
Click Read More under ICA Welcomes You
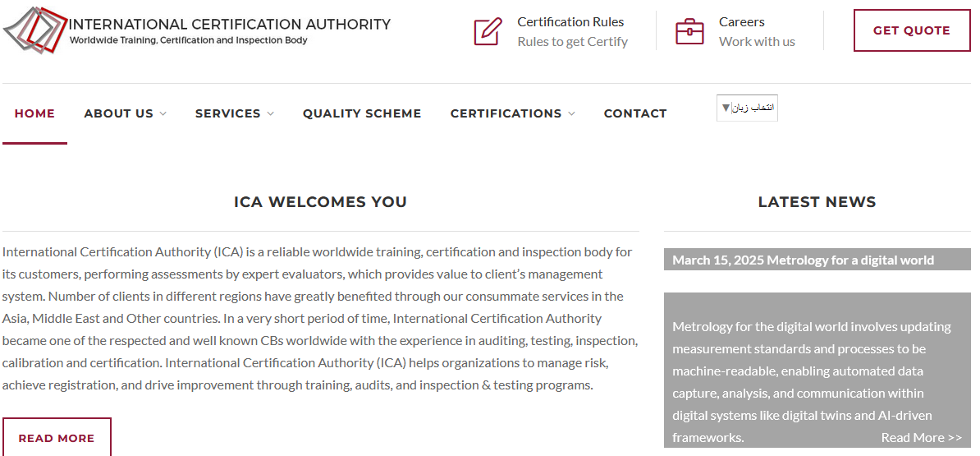(57, 438)
